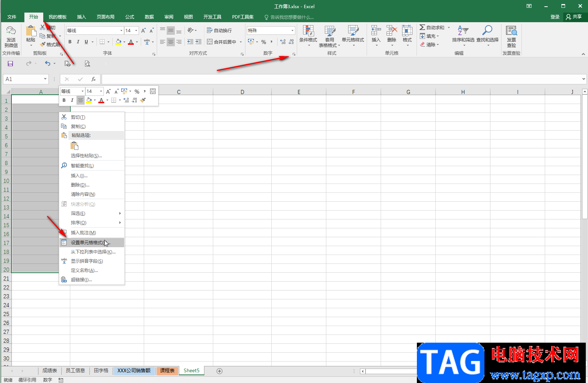Click the Share (共享) button
588x383 pixels.
click(574, 17)
